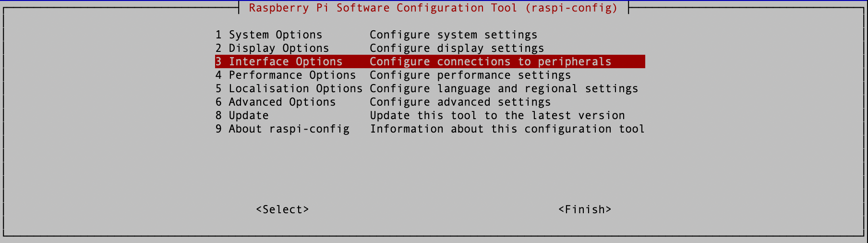Image resolution: width=868 pixels, height=243 pixels.
Task: Click 'Configure advanced settings' description
Action: tap(460, 102)
